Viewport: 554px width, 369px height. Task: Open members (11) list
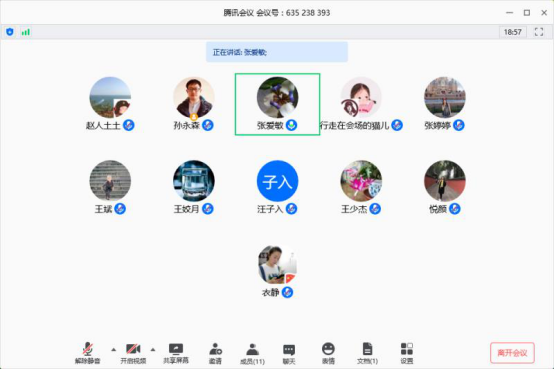click(x=252, y=353)
